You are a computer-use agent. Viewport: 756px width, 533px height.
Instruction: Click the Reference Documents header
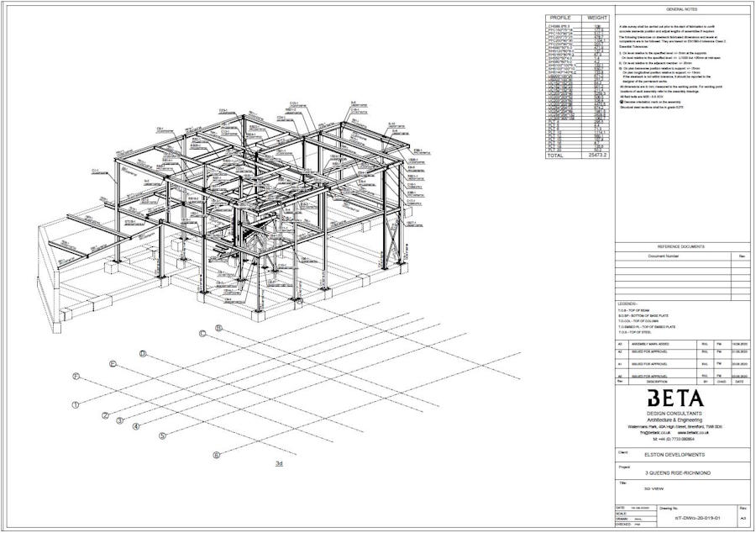point(681,246)
